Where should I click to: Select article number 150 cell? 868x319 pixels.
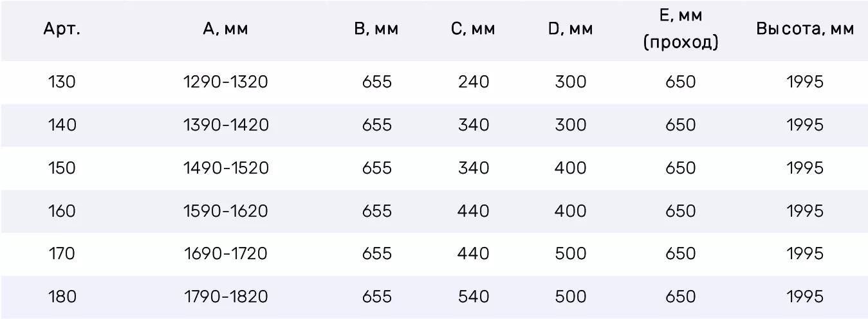tap(62, 168)
